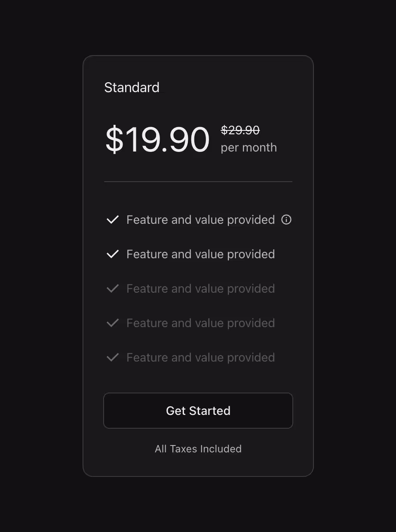Click the strikethrough $29.90 original price

[239, 130]
